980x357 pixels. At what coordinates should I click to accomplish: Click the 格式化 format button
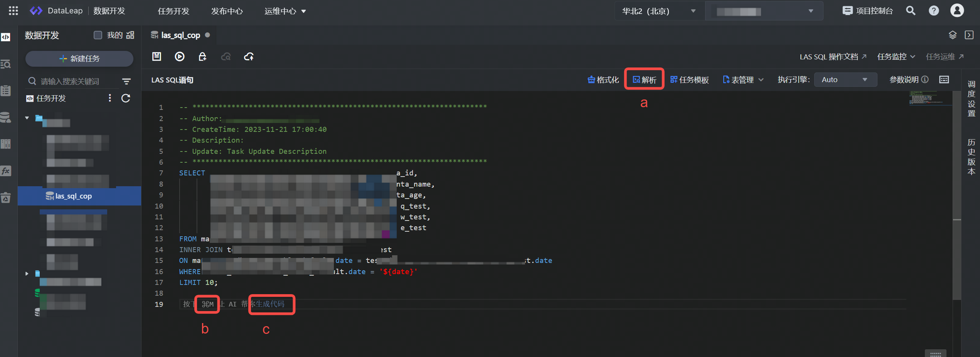pyautogui.click(x=603, y=80)
